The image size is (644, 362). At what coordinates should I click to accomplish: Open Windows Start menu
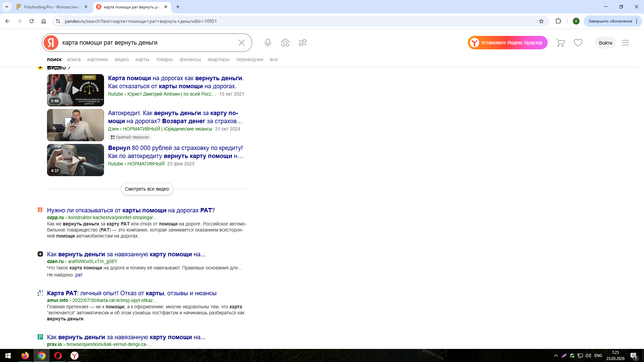[x=8, y=356]
